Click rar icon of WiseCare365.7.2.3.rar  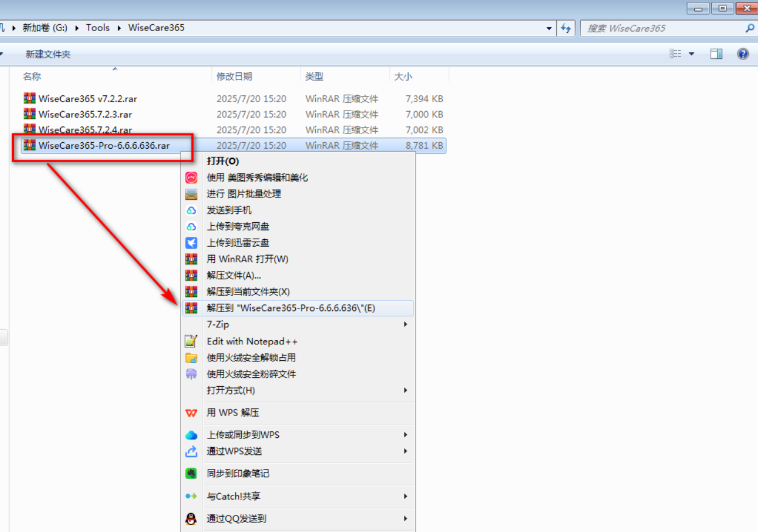point(29,114)
